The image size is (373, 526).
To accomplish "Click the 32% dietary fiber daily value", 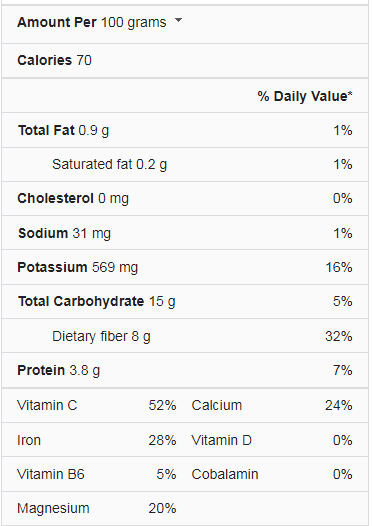I will (339, 336).
